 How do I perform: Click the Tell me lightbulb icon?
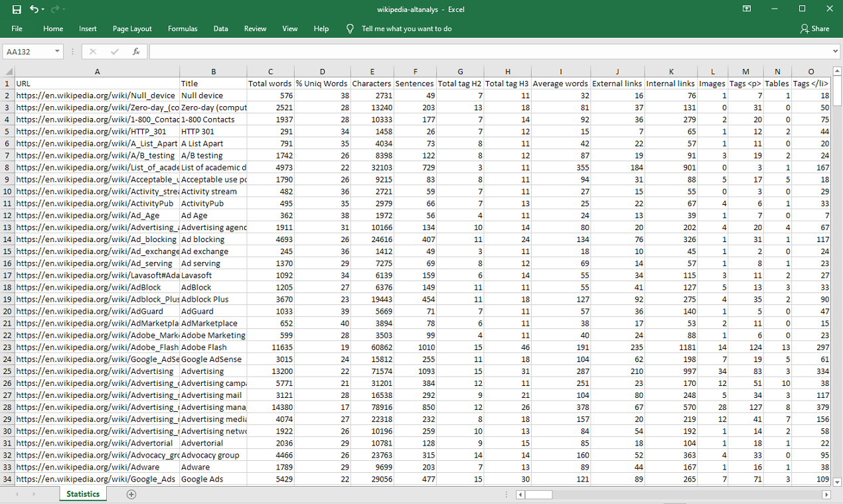coord(350,29)
